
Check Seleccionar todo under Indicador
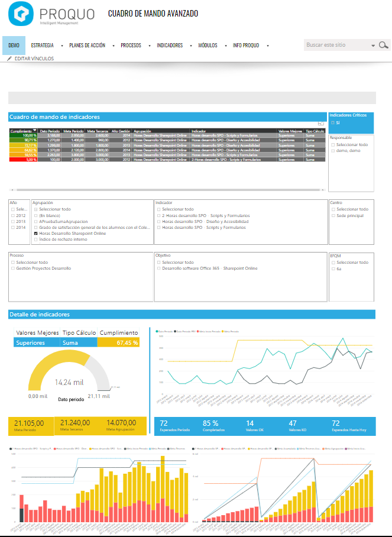click(159, 209)
